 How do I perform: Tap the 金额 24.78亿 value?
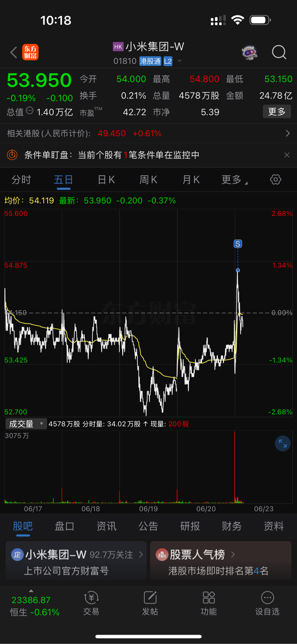pyautogui.click(x=276, y=96)
